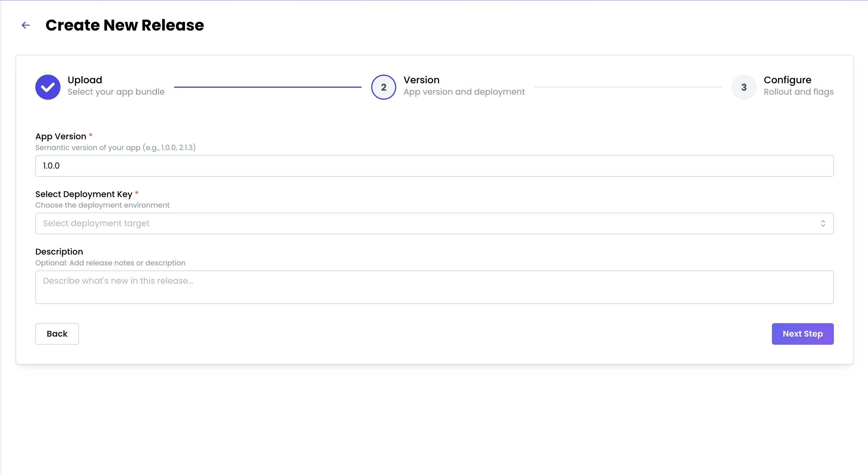Viewport: 868px width, 475px height.
Task: Click inside the Description textarea
Action: (x=434, y=287)
